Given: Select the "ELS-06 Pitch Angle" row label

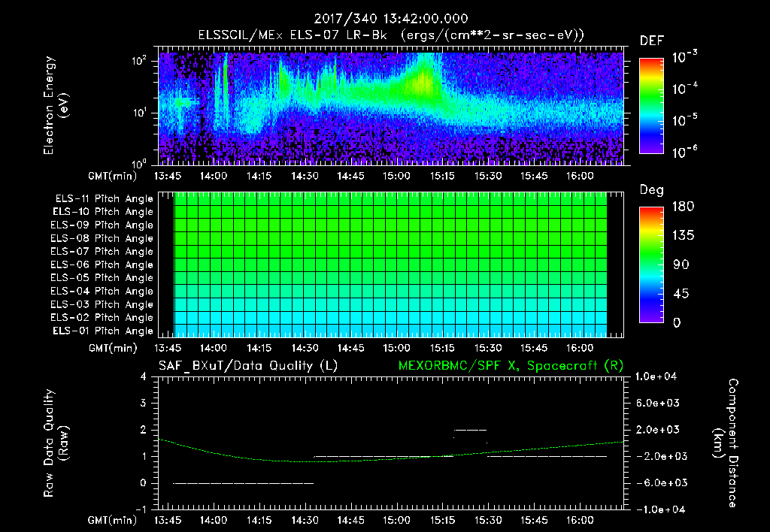Looking at the screenshot, I should [x=102, y=264].
